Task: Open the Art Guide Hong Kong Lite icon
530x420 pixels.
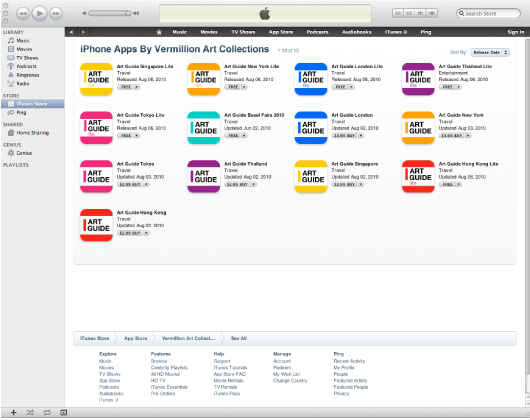Action: (418, 176)
